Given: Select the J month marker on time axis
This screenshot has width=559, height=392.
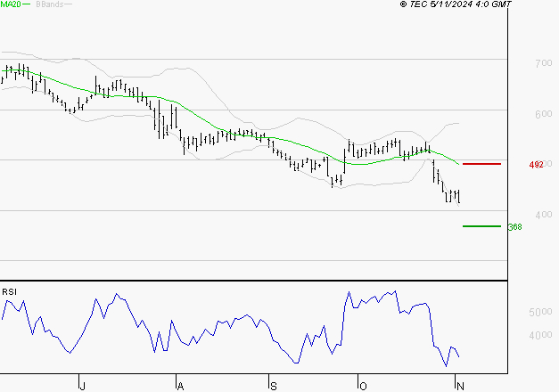Looking at the screenshot, I should 82,385.
